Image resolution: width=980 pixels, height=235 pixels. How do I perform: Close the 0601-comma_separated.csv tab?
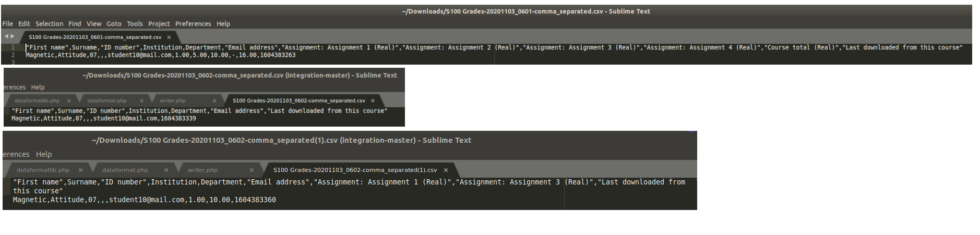coord(169,38)
